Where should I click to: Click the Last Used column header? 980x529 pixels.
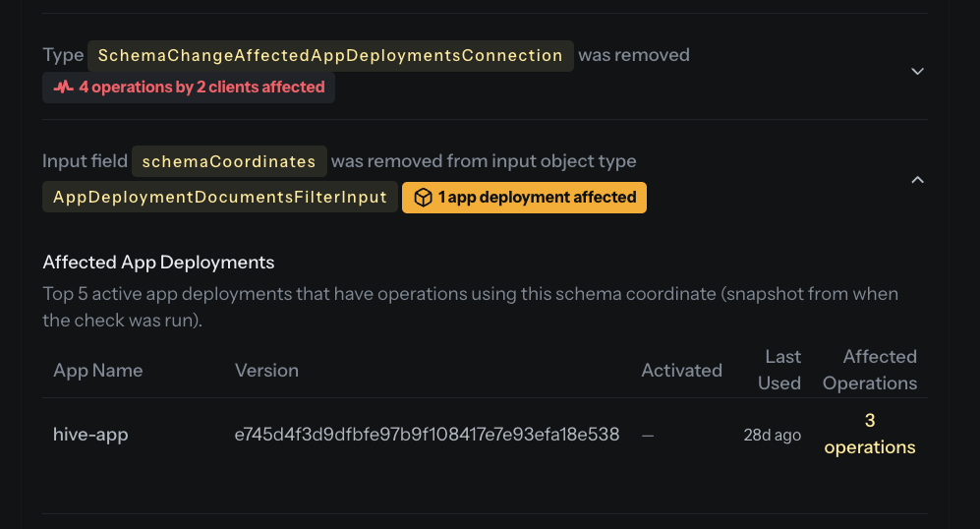click(x=780, y=370)
